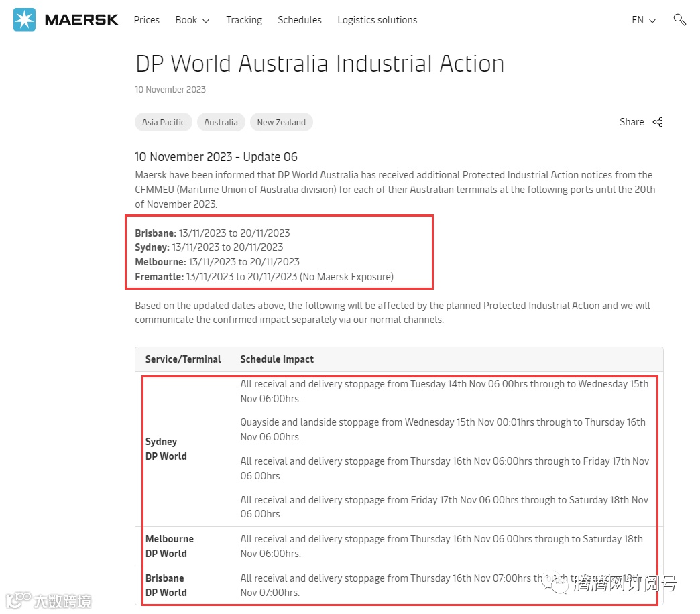This screenshot has height=614, width=700.
Task: Click Sydney stoppage from Friday 17th Nov text
Action: pos(444,507)
